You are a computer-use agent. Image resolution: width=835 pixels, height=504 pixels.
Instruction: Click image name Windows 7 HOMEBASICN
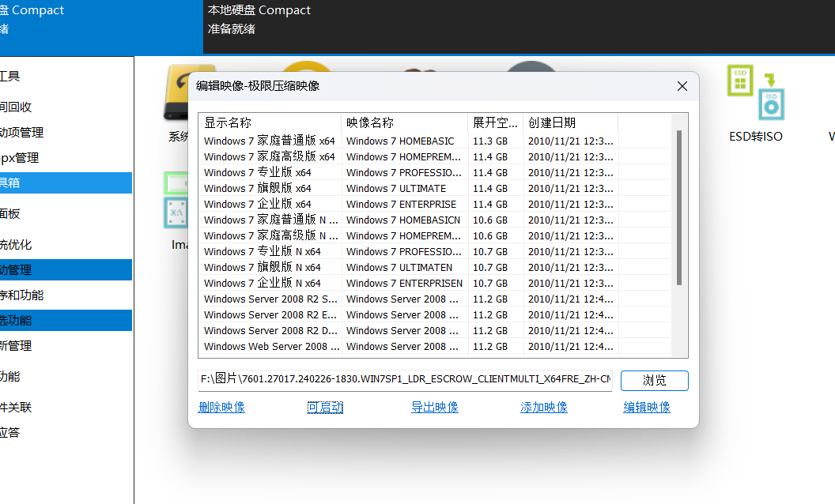tap(403, 220)
